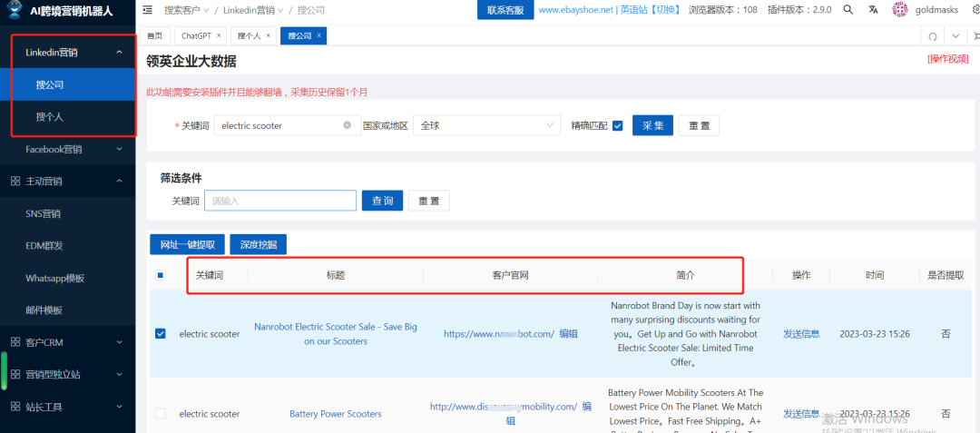Open EDM群发 in the sidebar
Image resolution: width=980 pixels, height=433 pixels.
(x=67, y=246)
